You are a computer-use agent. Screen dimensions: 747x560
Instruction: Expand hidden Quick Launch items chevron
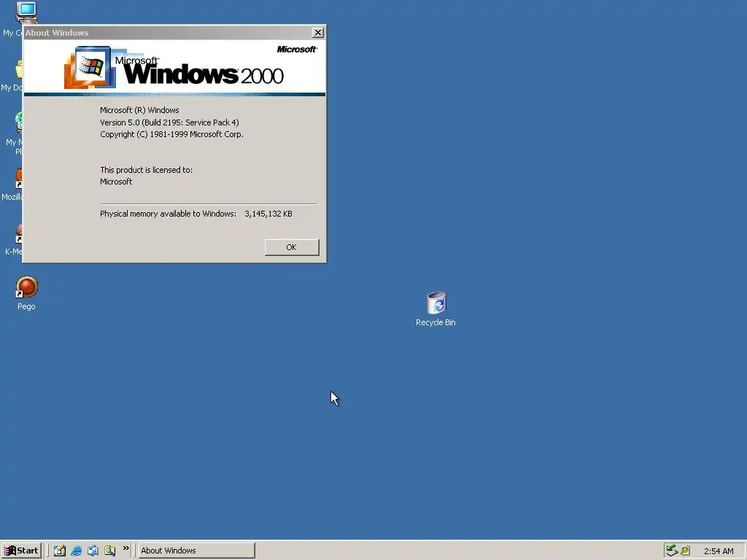125,548
